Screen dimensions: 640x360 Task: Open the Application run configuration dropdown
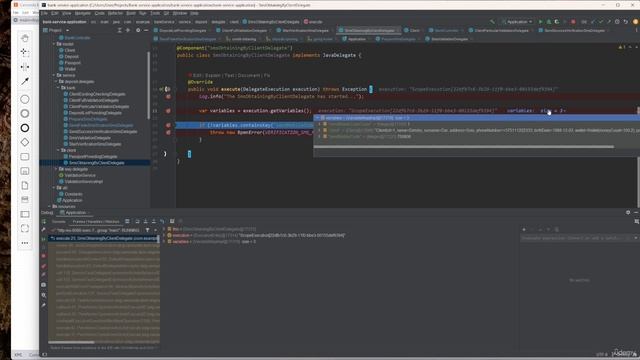point(518,22)
